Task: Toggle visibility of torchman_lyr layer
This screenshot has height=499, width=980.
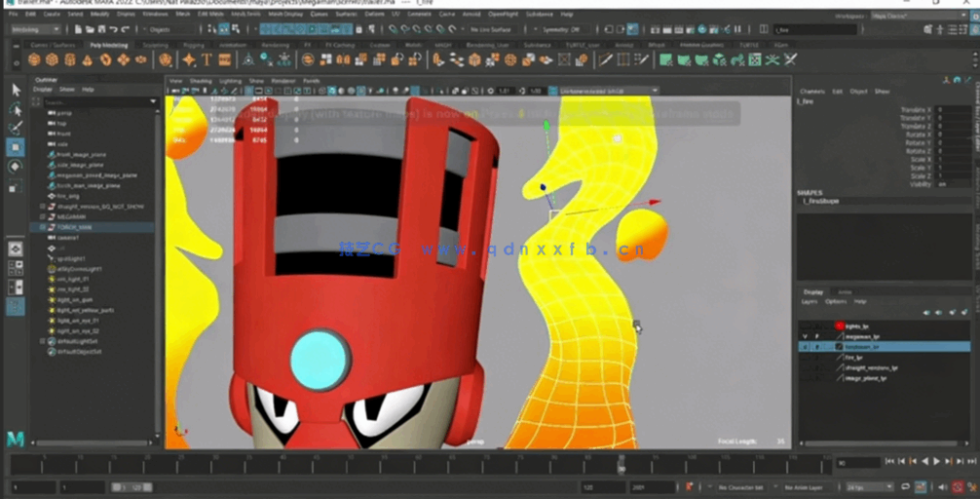Action: pos(804,346)
